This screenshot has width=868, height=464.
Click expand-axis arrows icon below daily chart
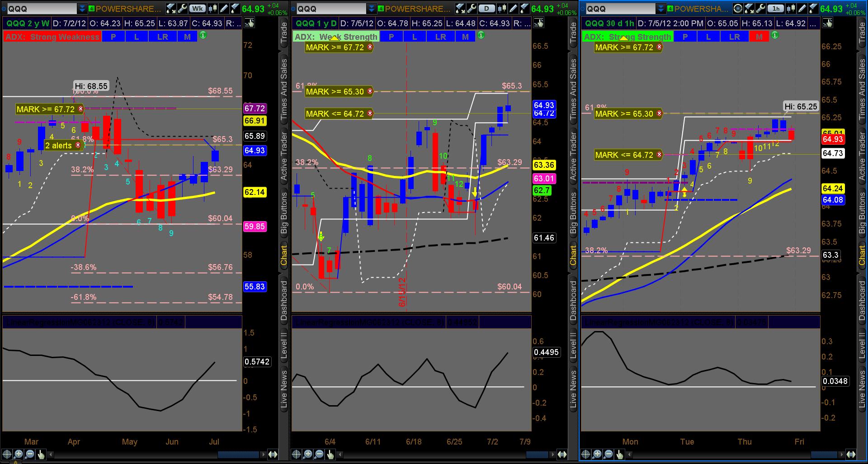coord(562,455)
